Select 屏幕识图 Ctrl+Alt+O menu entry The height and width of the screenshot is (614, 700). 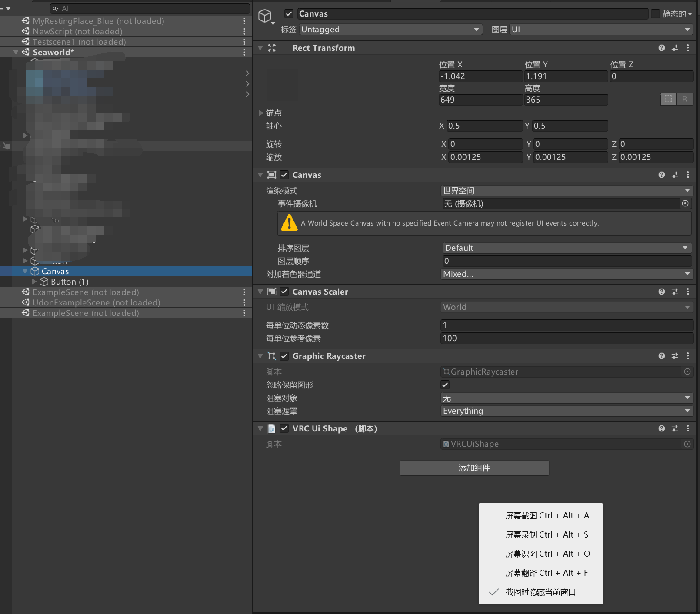pos(541,554)
